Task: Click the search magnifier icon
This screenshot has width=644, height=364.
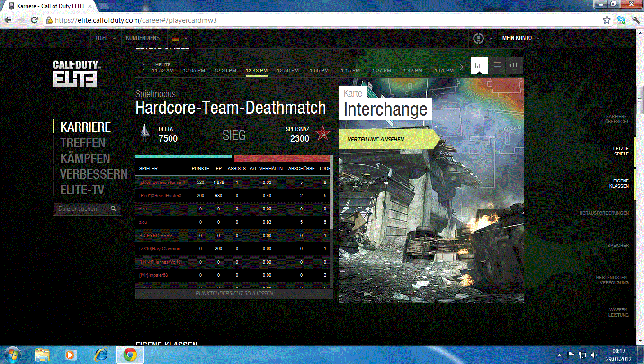Action: (114, 209)
